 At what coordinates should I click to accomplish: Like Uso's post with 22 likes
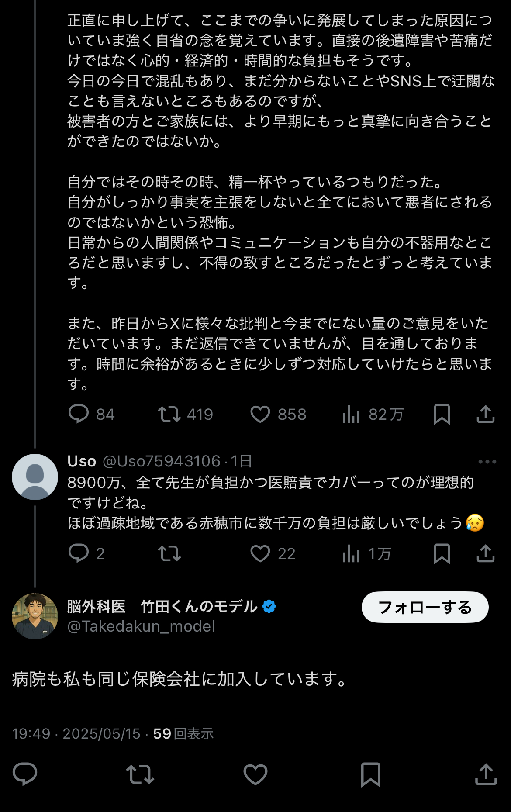point(260,553)
